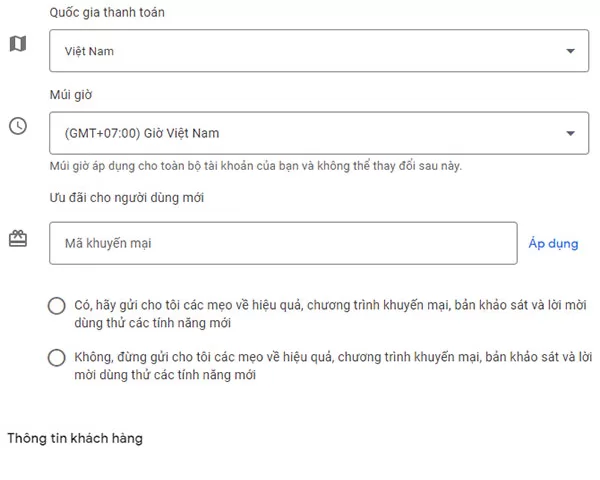Focus the 'Mã khuyến mại' promo code field

click(283, 243)
